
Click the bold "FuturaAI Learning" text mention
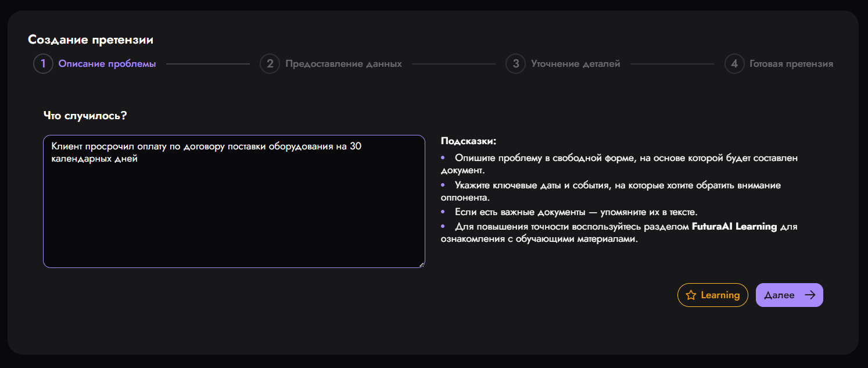734,226
